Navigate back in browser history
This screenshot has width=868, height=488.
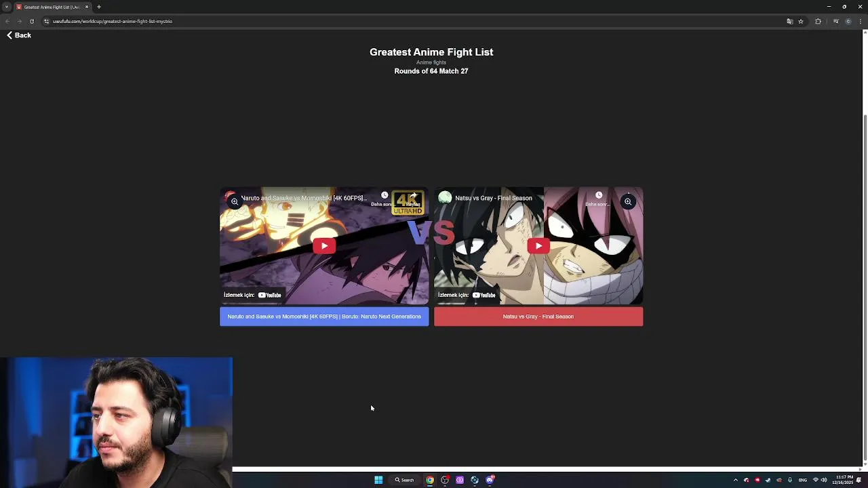tap(7, 21)
